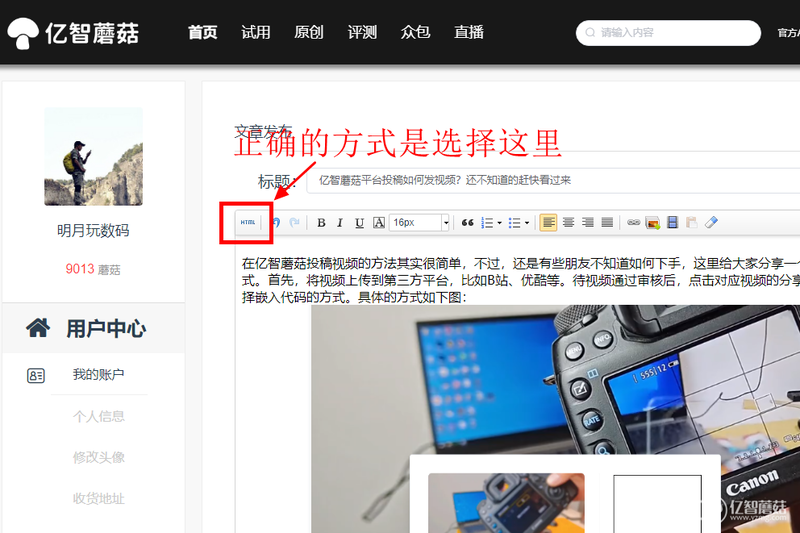800x533 pixels.
Task: Open the 评测 navigation item
Action: 362,32
